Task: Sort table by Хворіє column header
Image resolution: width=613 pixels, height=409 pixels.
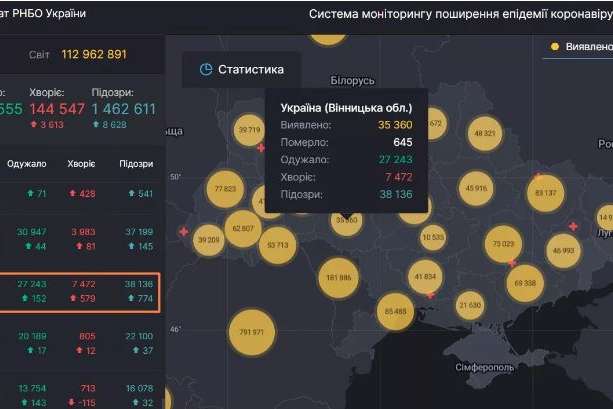Action: pos(81,163)
